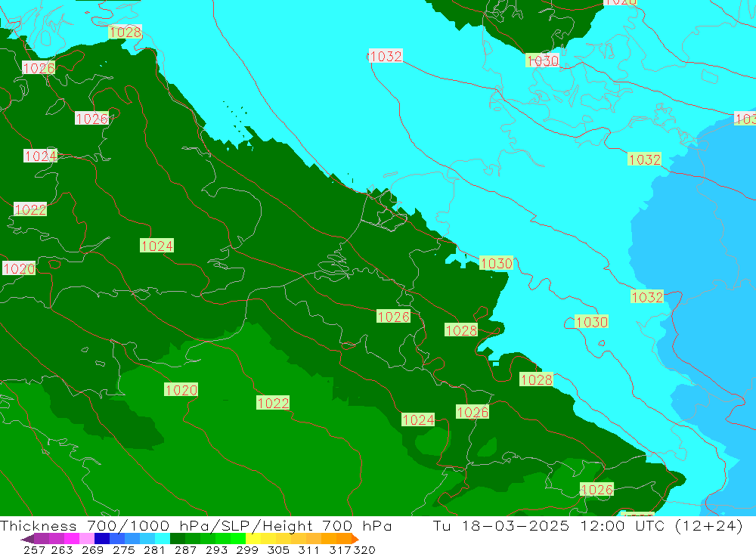Viewport: 756px width, 554px height.
Task: Click the legend value 281
Action: click(x=154, y=549)
